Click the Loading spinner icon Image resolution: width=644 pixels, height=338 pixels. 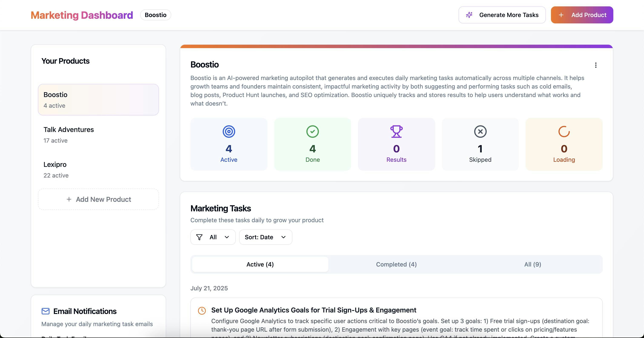coord(564,131)
